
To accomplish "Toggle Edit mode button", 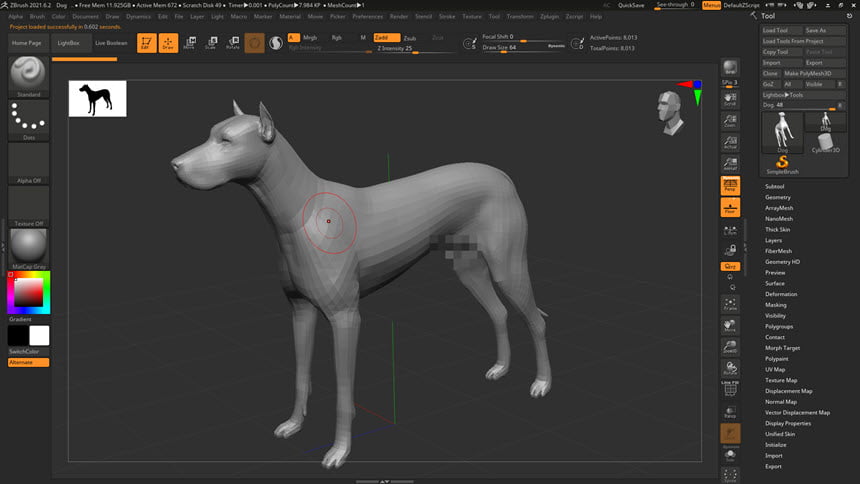I will click(146, 43).
